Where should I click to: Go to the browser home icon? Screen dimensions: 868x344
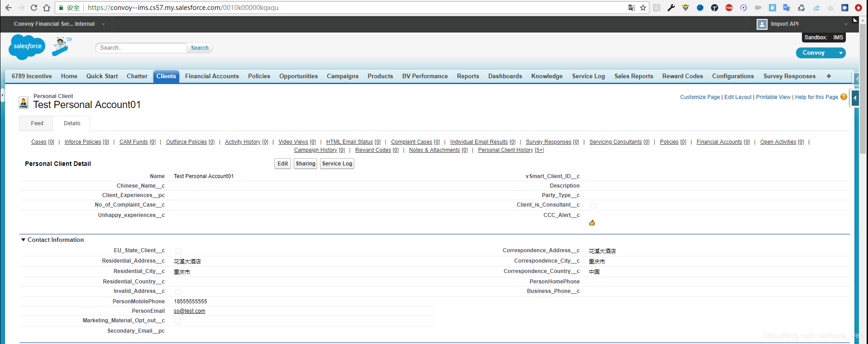click(x=46, y=8)
